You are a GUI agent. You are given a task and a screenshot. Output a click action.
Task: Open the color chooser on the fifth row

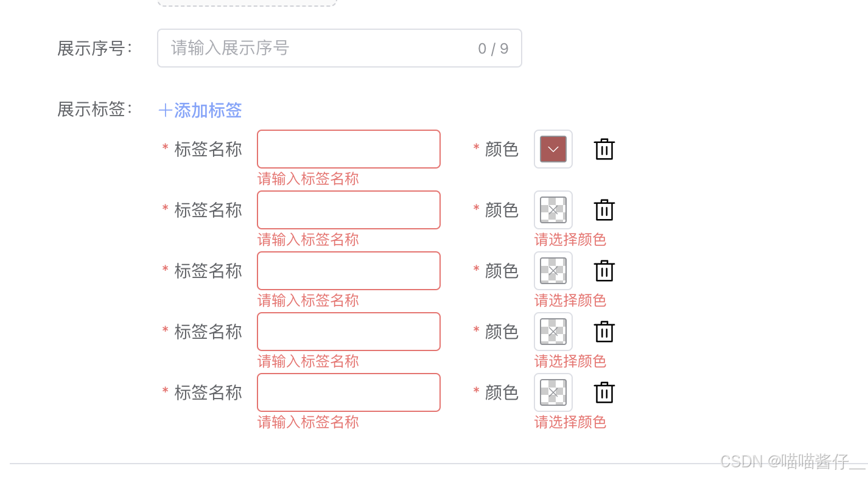point(553,392)
